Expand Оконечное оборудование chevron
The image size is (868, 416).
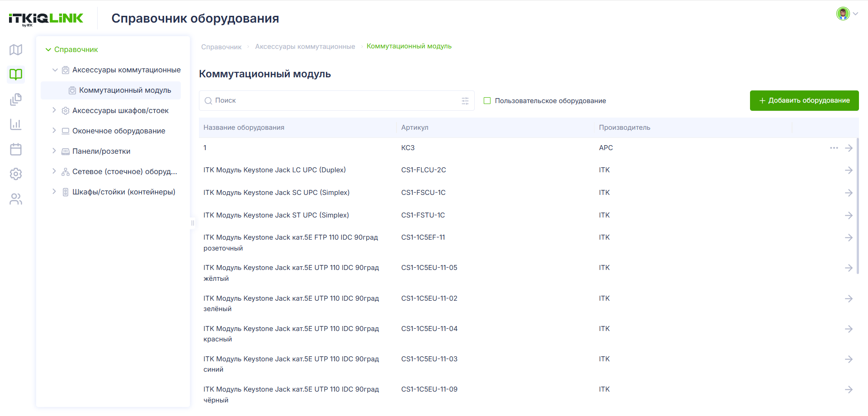pyautogui.click(x=54, y=131)
